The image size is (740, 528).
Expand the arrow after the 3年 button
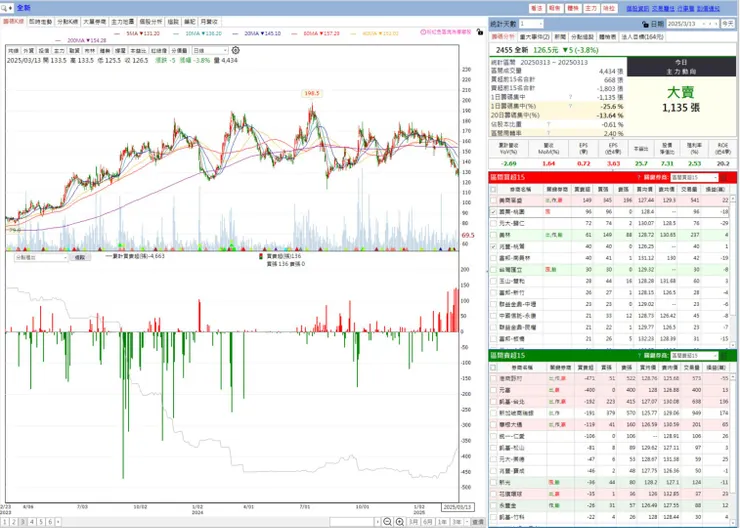coord(467,522)
